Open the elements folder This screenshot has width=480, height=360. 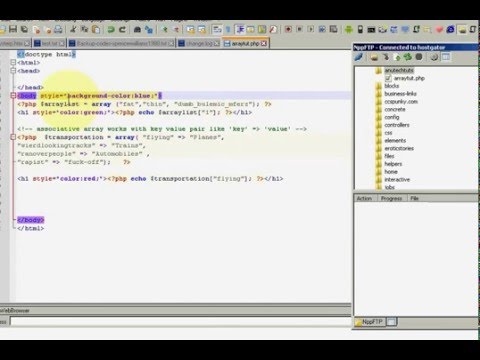point(395,140)
